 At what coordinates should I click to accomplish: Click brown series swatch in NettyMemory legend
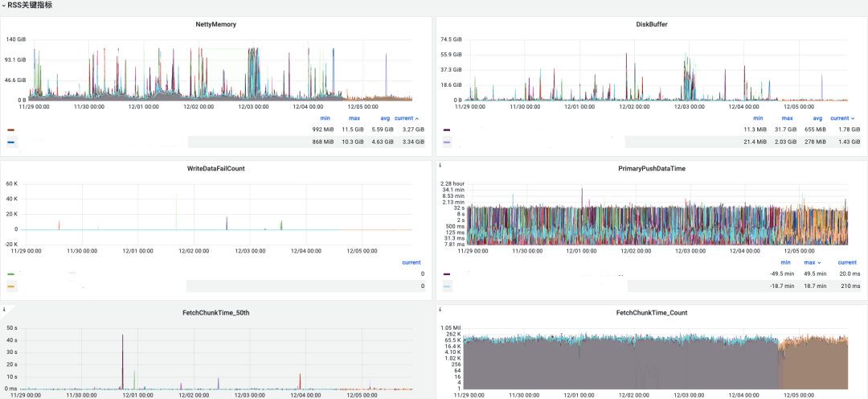(11, 130)
